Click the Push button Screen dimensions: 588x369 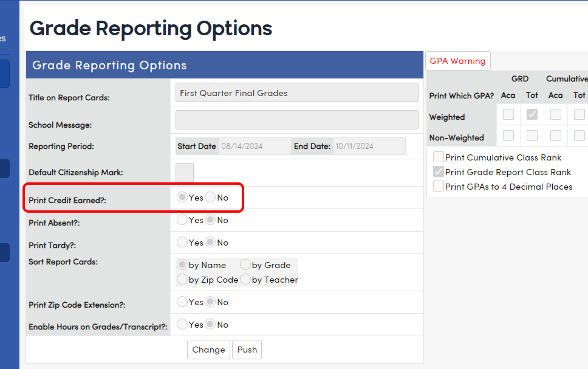click(247, 350)
